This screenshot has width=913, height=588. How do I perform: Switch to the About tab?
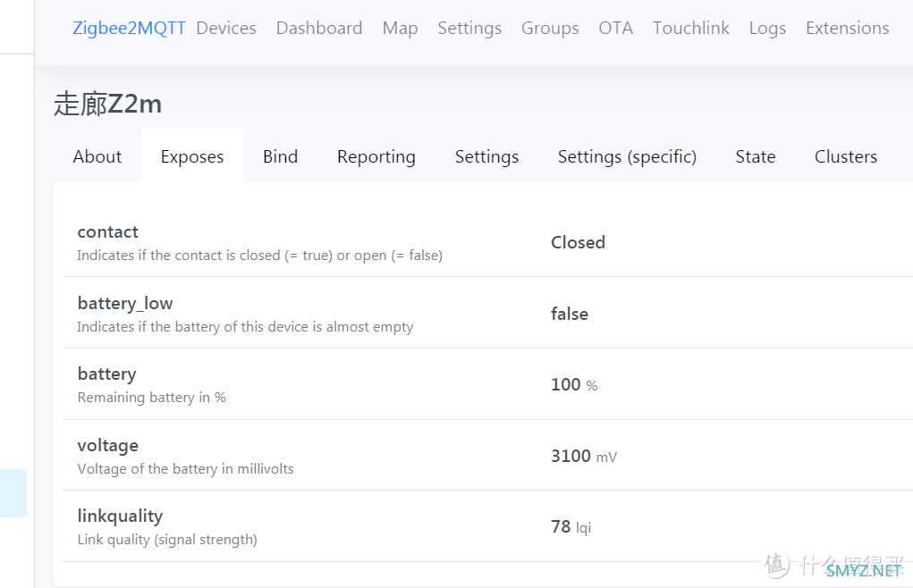[x=97, y=156]
